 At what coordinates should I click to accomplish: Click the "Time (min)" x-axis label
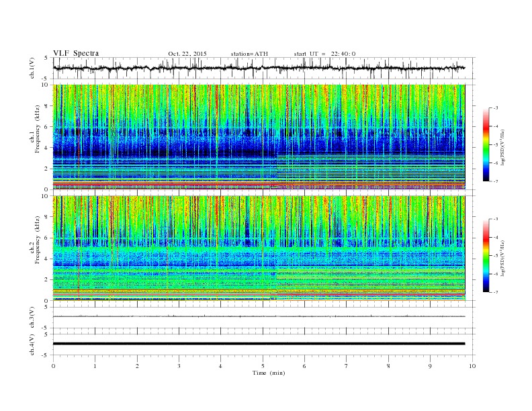[x=269, y=373]
